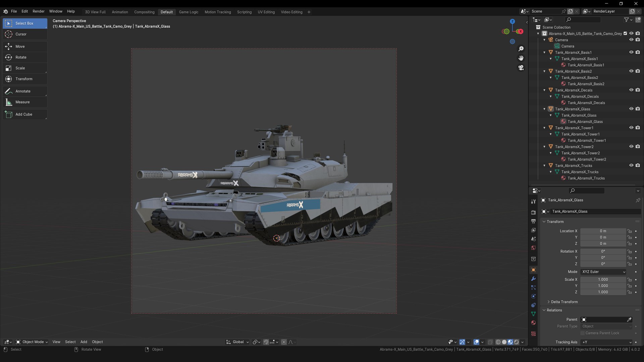Open Object Mode dropdown
This screenshot has width=644, height=362.
coord(32,342)
